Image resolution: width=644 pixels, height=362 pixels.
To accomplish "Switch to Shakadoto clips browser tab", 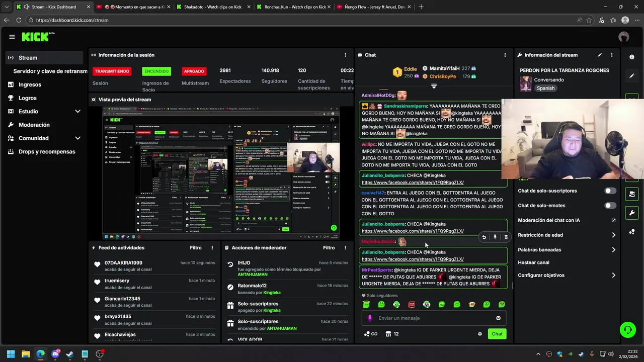I will coord(213,7).
